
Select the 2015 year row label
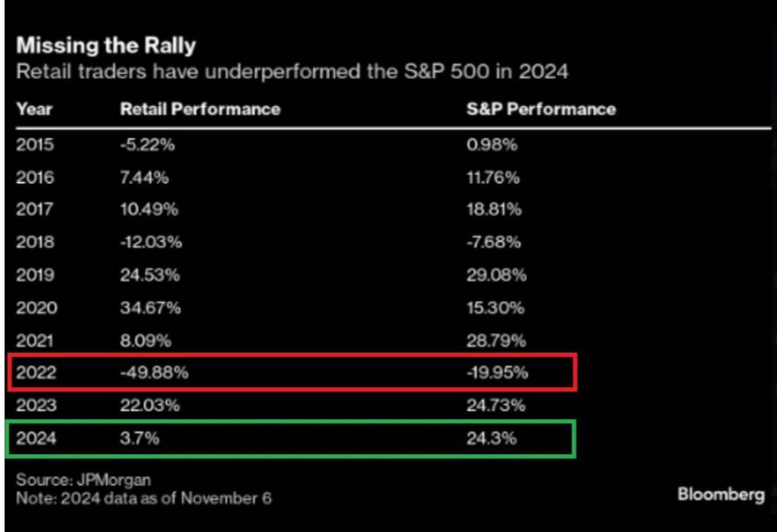35,145
